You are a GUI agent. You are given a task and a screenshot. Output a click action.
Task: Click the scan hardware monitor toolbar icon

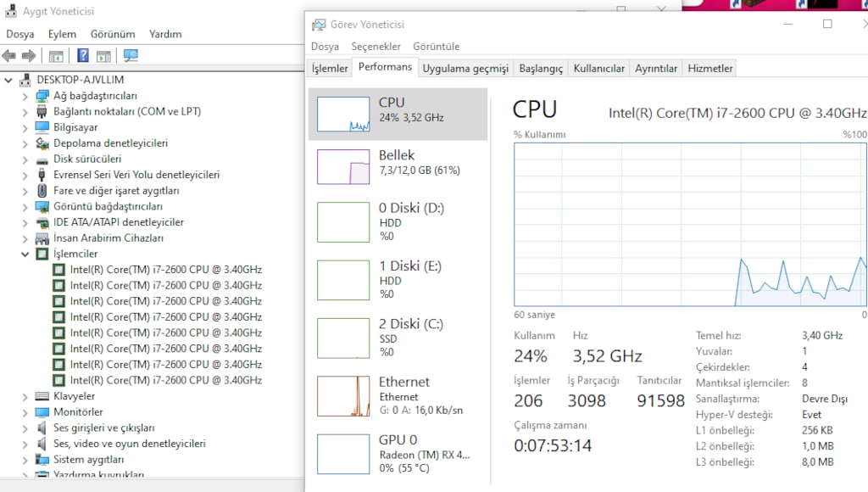coord(131,55)
